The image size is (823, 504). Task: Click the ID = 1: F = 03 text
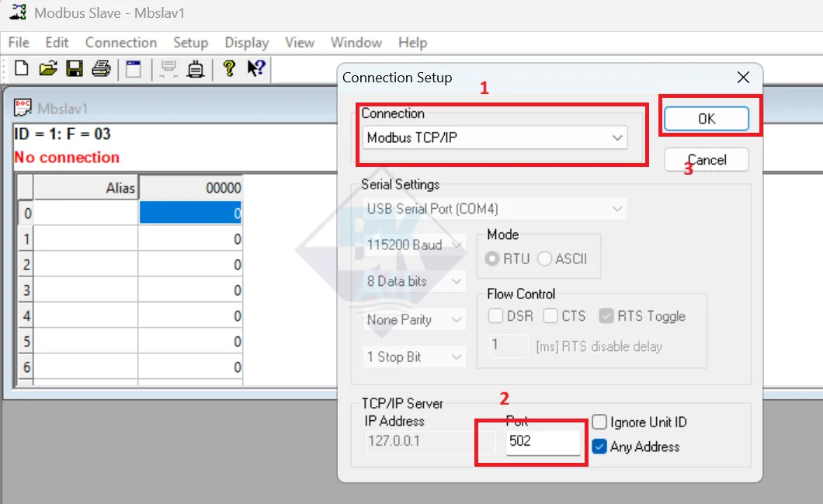click(x=62, y=134)
